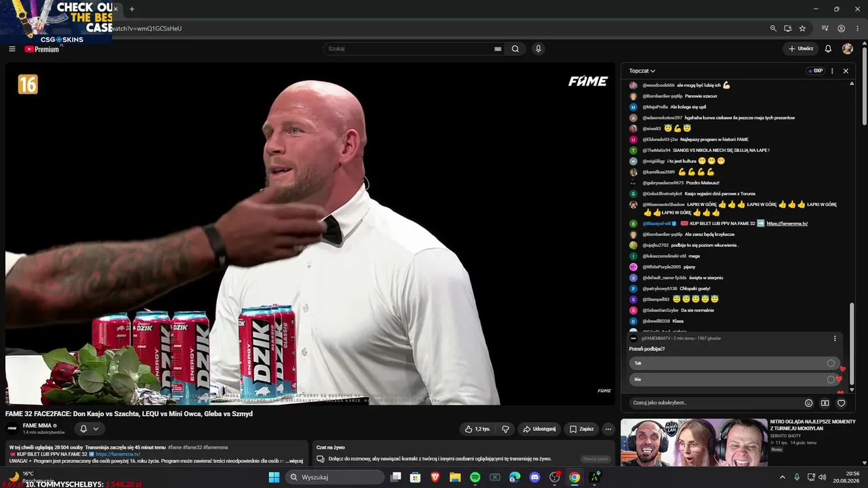Launch Brave browser from the taskbar
Screen dimensions: 868x488
pos(435,477)
